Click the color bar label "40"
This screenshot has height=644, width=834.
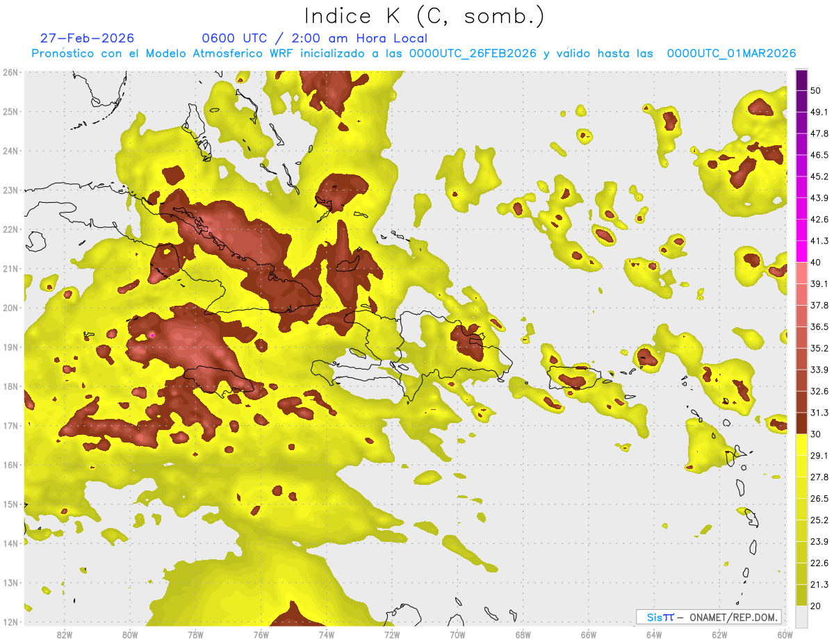coord(816,262)
